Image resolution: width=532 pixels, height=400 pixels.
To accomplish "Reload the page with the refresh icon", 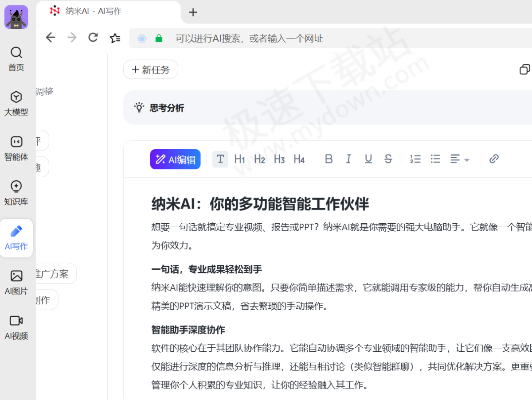I will point(93,38).
